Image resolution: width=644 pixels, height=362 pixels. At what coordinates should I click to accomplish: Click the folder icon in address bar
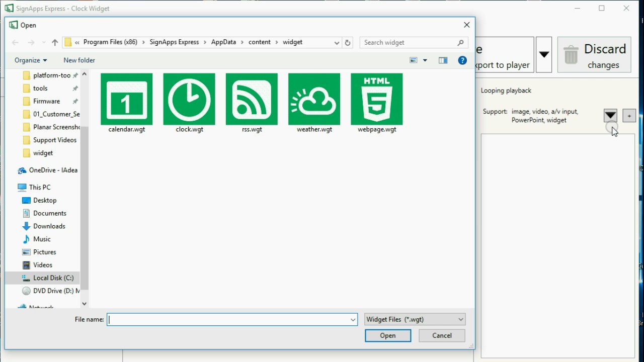click(x=68, y=43)
